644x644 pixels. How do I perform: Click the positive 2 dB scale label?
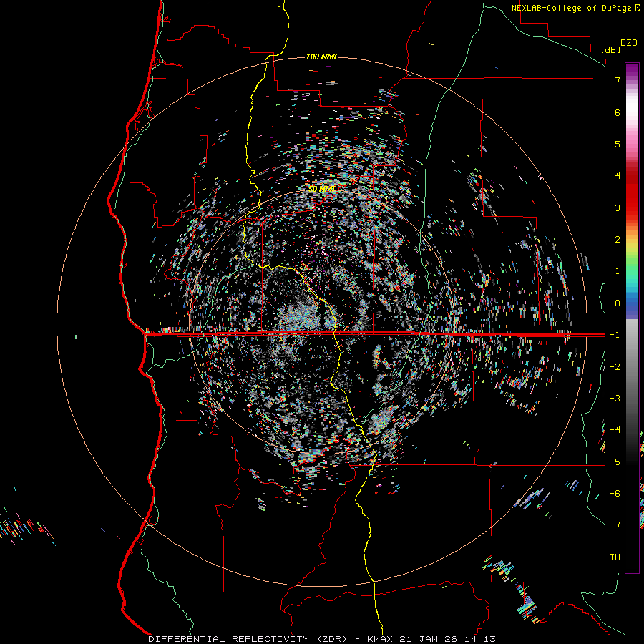(618, 240)
